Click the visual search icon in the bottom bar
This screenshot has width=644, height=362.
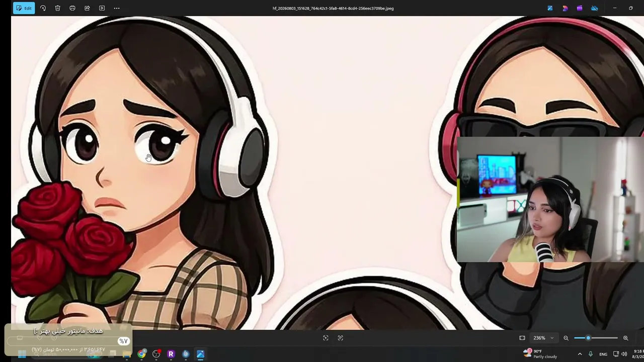(x=326, y=338)
